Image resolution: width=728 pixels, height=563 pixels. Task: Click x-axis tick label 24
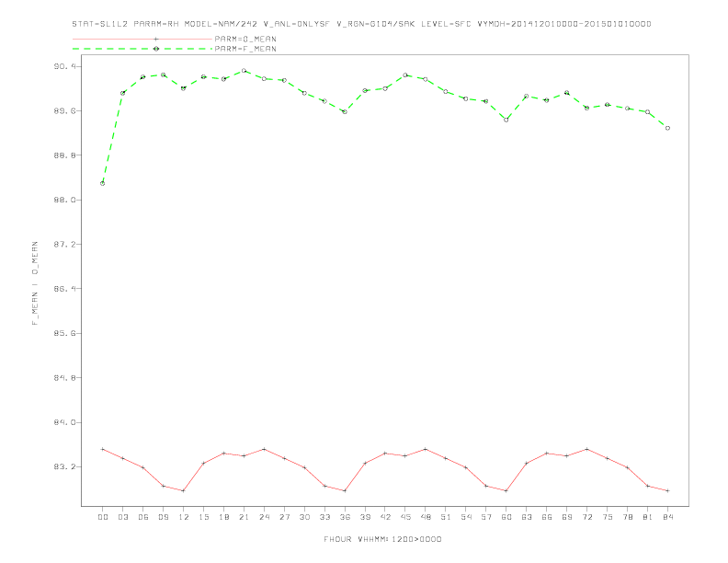[264, 517]
